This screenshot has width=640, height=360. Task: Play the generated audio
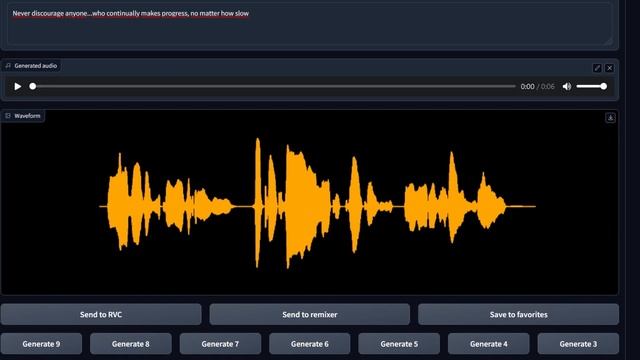click(18, 87)
